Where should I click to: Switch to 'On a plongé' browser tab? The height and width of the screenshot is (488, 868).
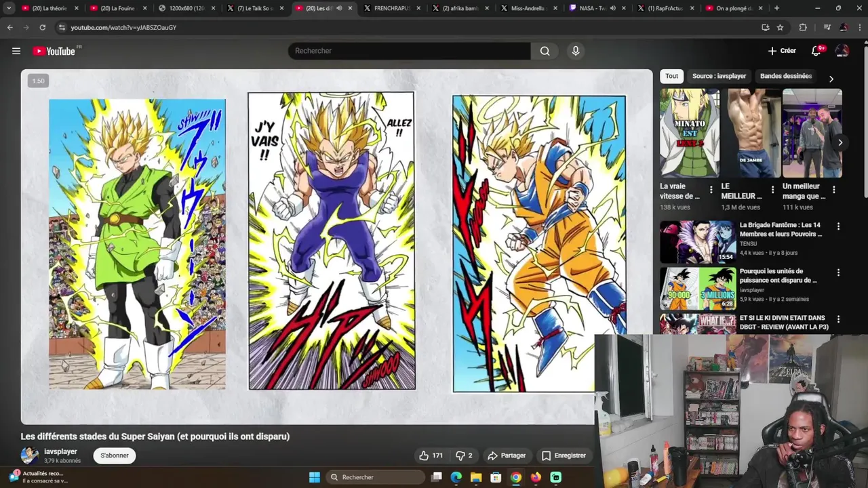734,8
